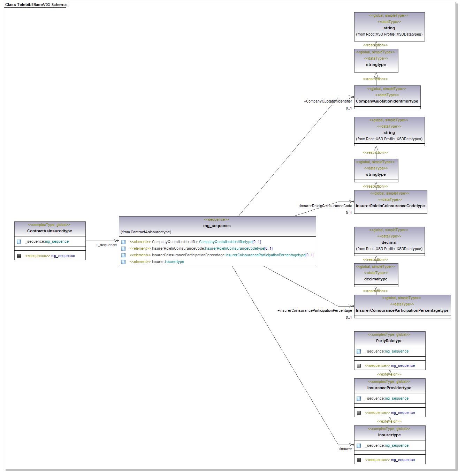This screenshot has width=465, height=476.
Task: Click the Insurer element icon in mg_sequence
Action: [123, 262]
